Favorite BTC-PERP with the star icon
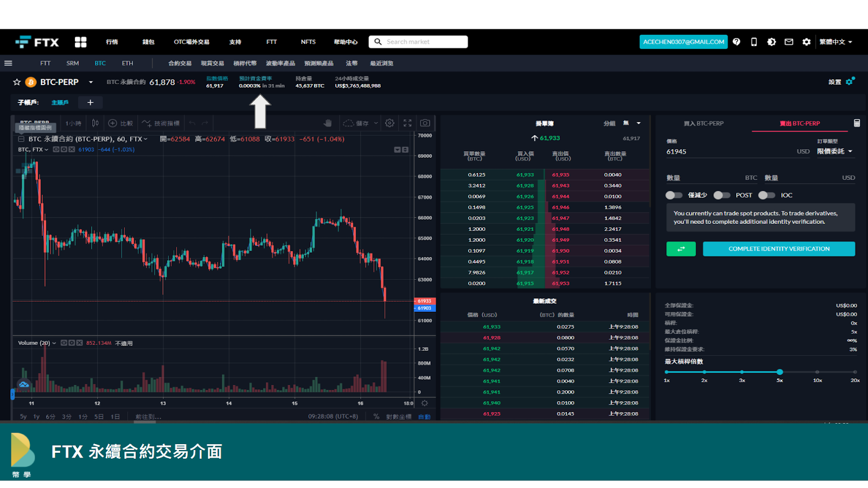Screen dimensions: 868x488 (x=17, y=82)
